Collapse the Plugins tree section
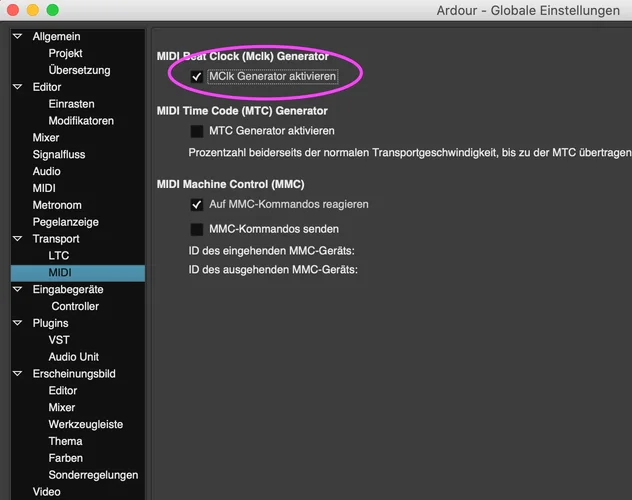The width and height of the screenshot is (632, 500). 17,323
